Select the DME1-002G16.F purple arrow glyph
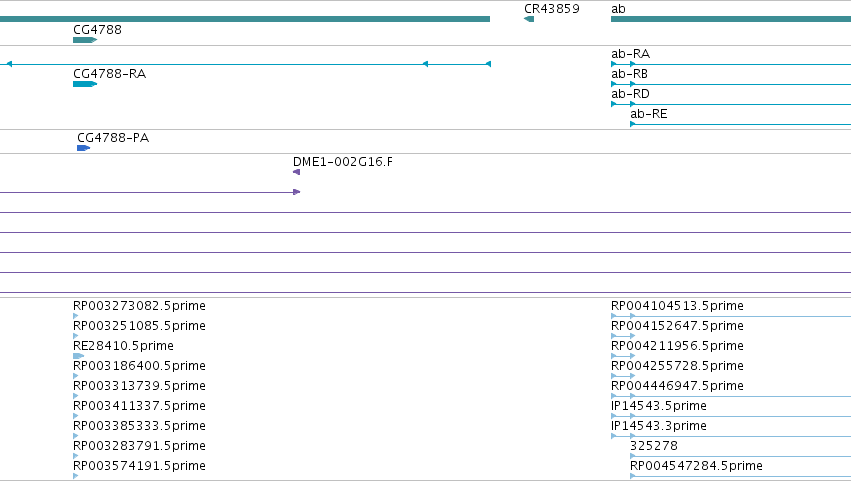The width and height of the screenshot is (851, 481). click(x=296, y=172)
